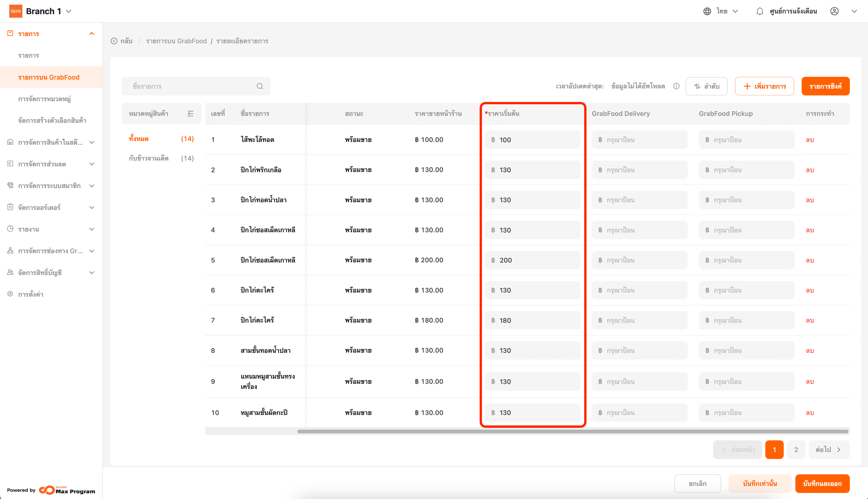Click the notification bell icon
Image resolution: width=868 pixels, height=499 pixels.
(x=759, y=11)
